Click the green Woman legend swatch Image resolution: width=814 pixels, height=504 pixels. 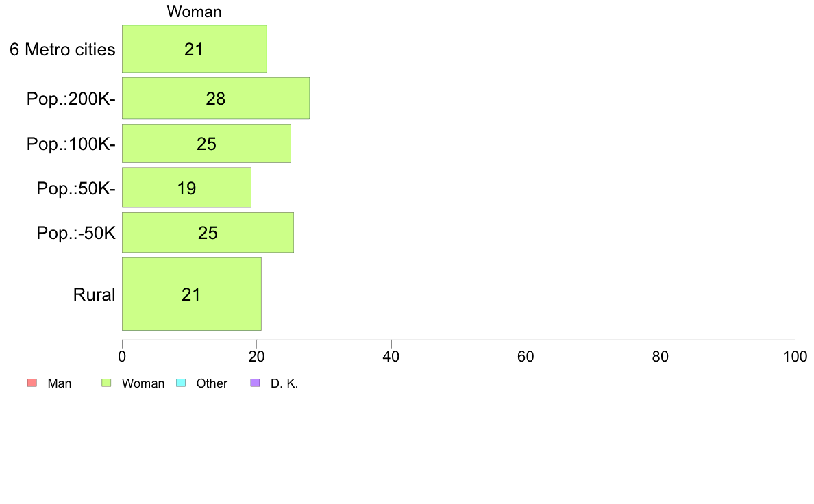[x=106, y=383]
